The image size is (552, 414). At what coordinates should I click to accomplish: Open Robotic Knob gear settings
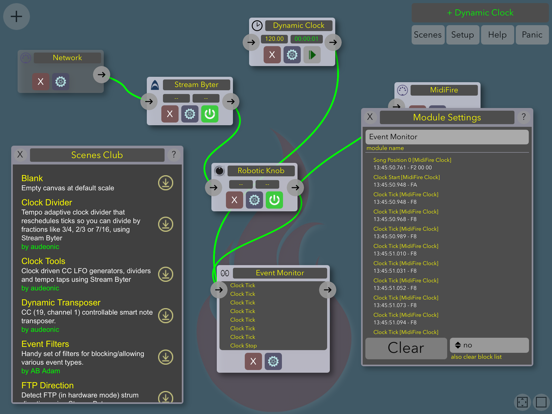254,200
